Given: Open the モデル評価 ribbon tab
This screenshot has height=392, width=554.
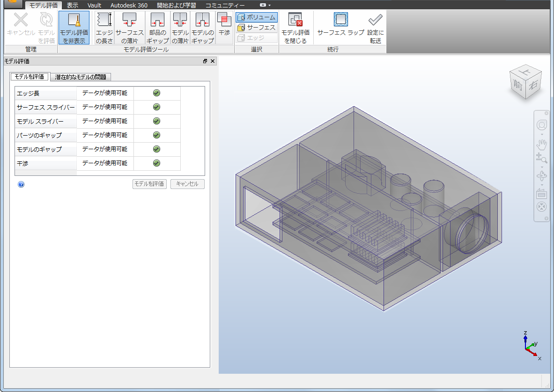Looking at the screenshot, I should (44, 5).
